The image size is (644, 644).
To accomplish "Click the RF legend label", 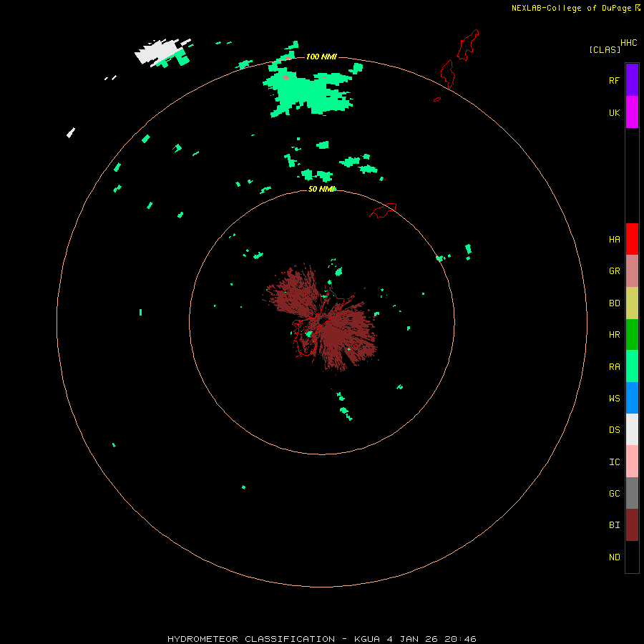I will click(614, 80).
